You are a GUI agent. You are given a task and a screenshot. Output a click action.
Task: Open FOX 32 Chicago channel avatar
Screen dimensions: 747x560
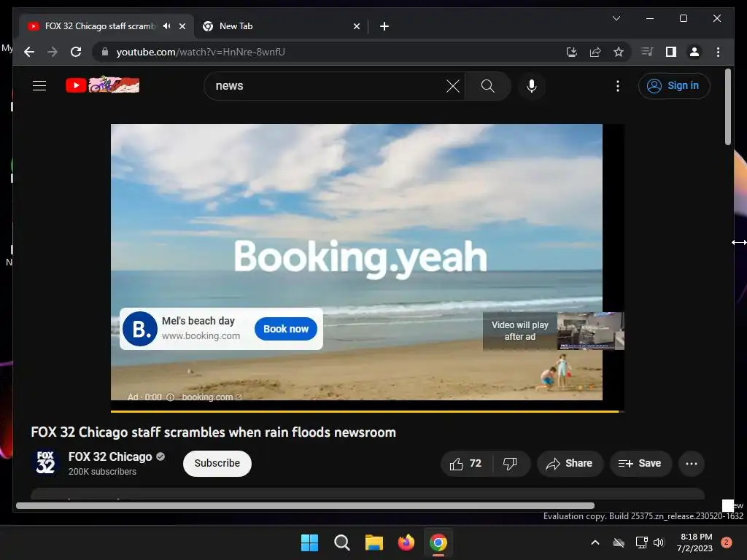[x=45, y=463]
